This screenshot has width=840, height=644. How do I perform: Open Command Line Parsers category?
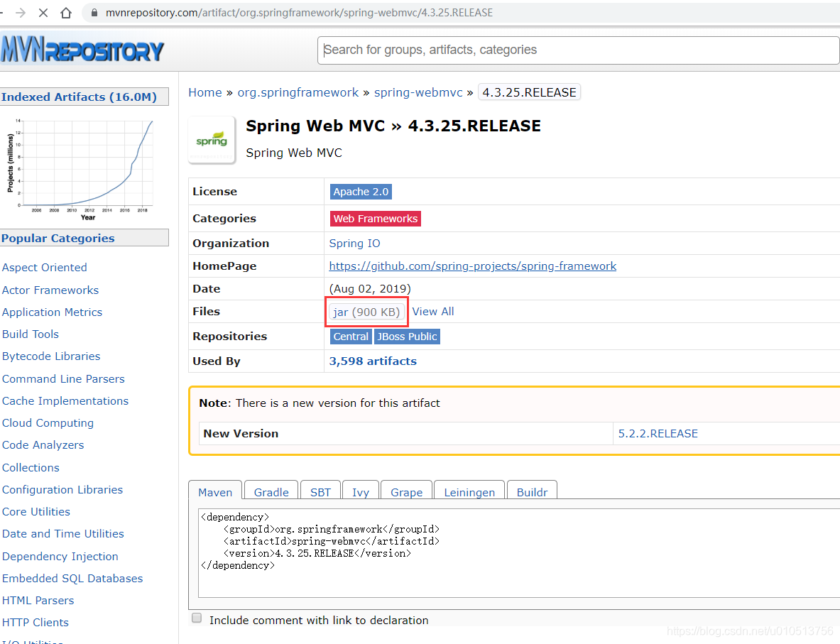pyautogui.click(x=63, y=378)
